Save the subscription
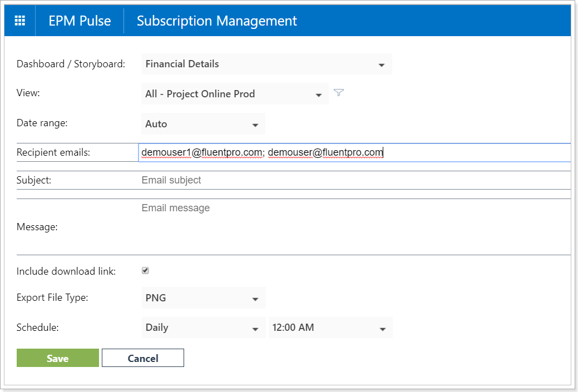 [58, 358]
